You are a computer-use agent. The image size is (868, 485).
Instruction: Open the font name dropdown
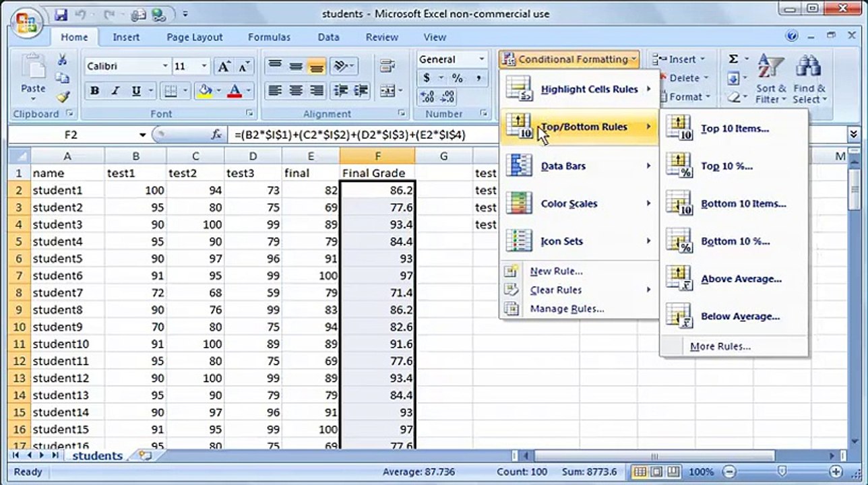[x=165, y=66]
